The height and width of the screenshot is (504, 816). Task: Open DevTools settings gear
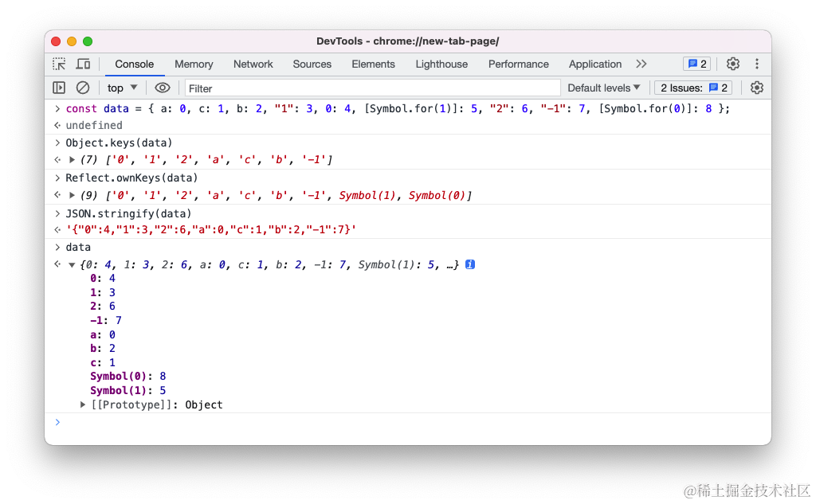point(733,64)
